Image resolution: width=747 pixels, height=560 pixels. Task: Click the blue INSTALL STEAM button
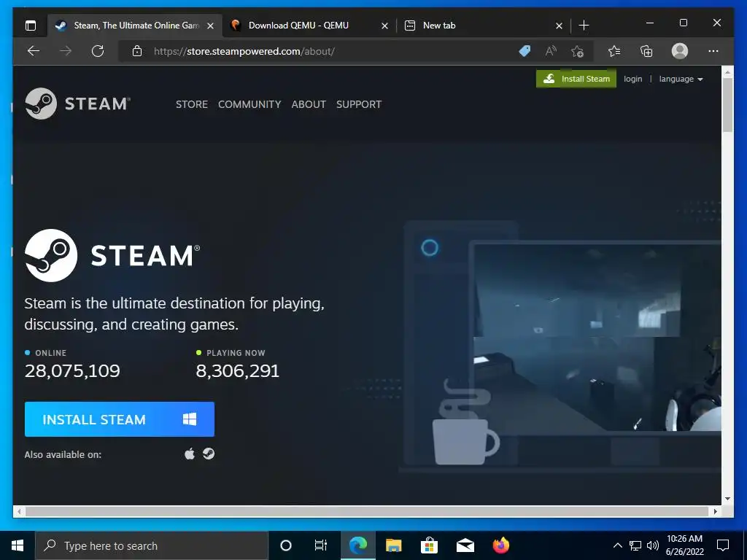(x=120, y=419)
